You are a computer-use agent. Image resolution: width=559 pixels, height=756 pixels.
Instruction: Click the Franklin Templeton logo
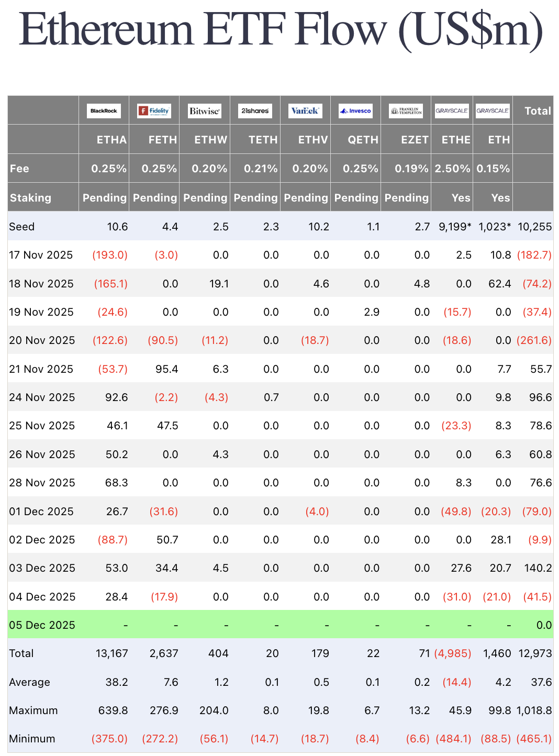tap(406, 111)
